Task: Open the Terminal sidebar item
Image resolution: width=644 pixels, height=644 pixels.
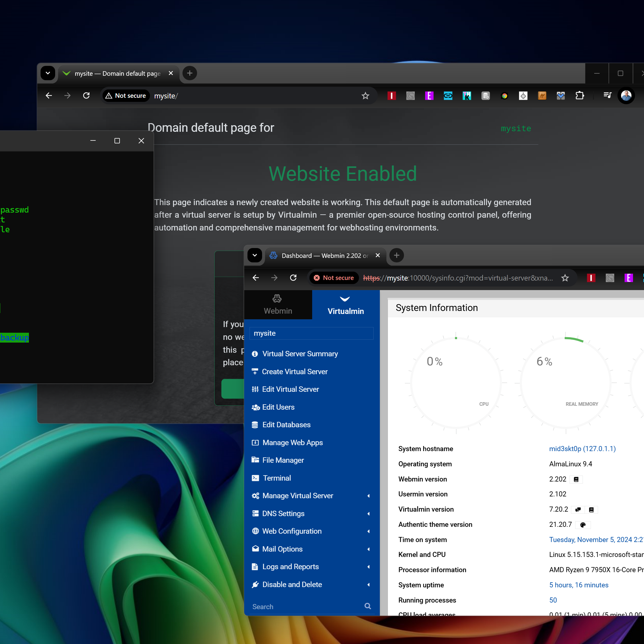Action: click(x=276, y=478)
